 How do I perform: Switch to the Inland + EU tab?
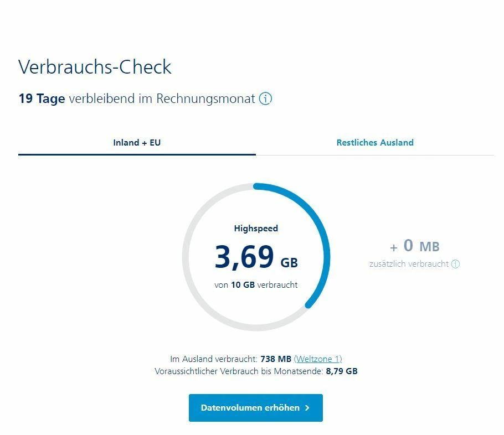[137, 143]
